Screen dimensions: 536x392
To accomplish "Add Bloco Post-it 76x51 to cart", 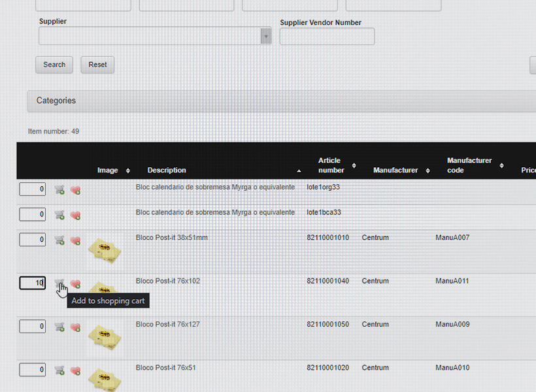I will (59, 370).
